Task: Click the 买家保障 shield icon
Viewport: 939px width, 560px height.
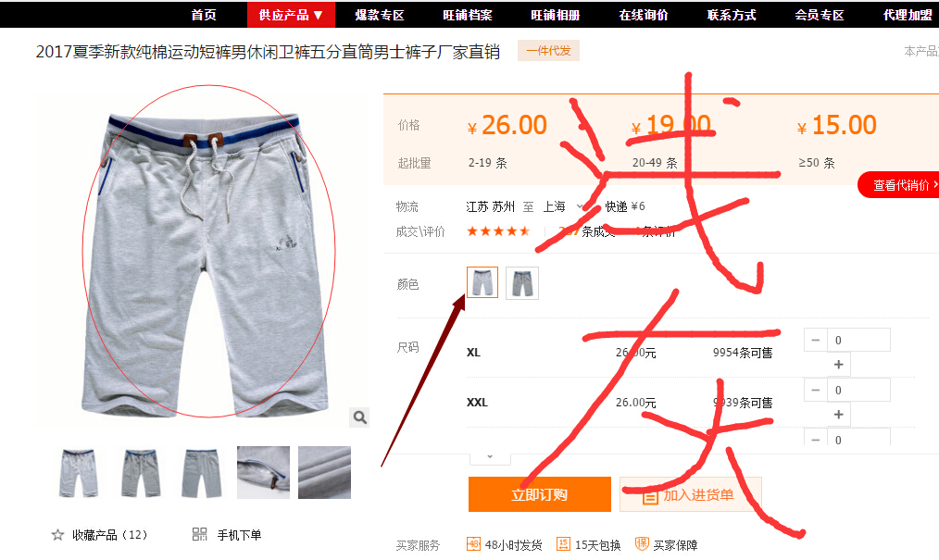Action: point(642,544)
